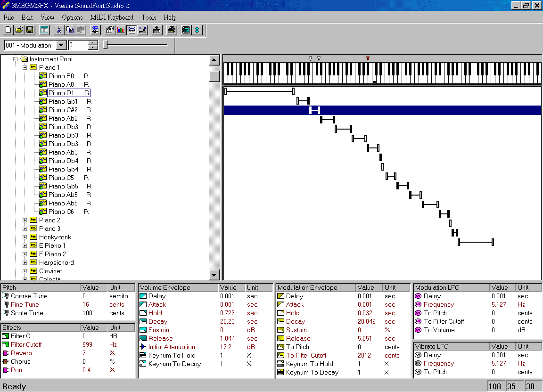Click the Initial Attenuation arrow icon

(x=143, y=347)
